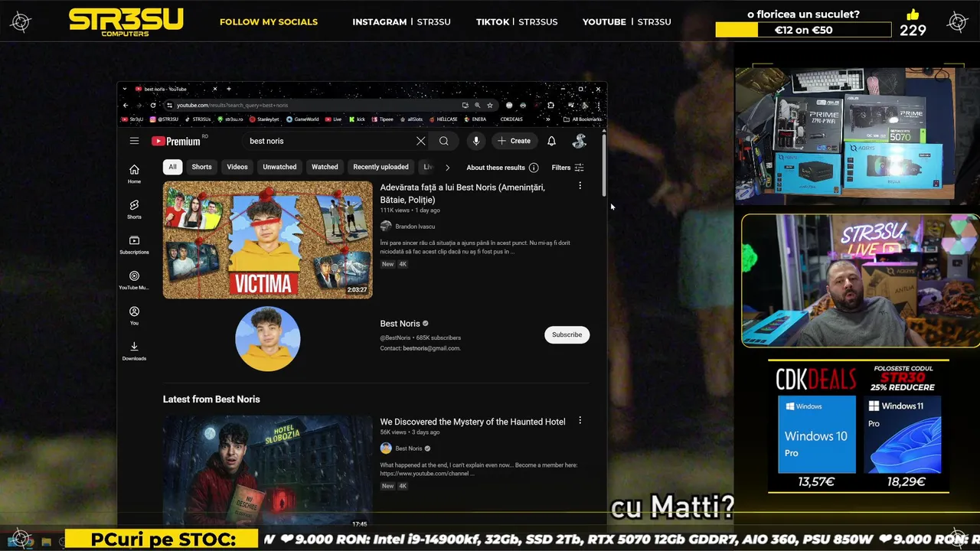Select the Unwatched filter chip
The width and height of the screenshot is (980, 551).
click(x=279, y=167)
